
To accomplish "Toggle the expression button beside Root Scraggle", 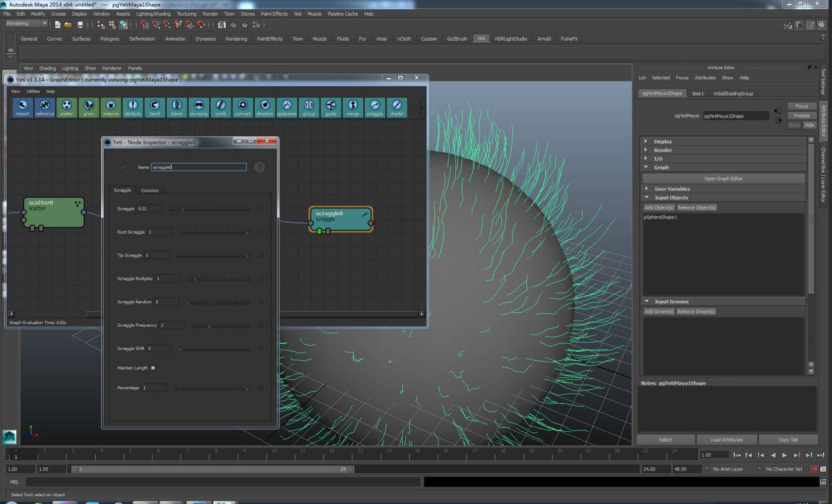I will coord(261,232).
